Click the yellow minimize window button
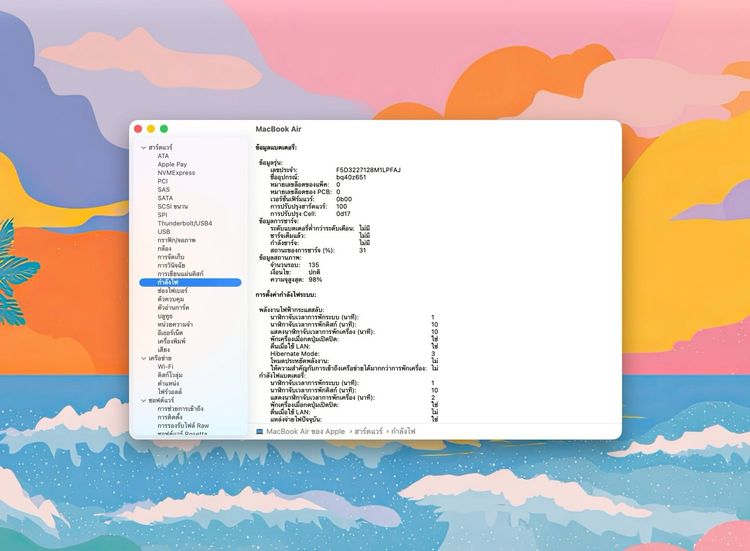 click(151, 129)
